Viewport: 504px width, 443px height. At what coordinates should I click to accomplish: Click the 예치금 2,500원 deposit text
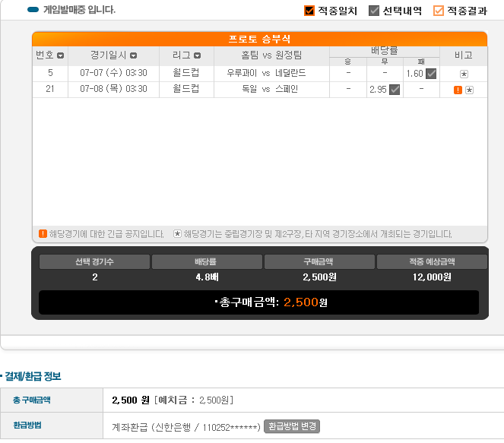(194, 400)
